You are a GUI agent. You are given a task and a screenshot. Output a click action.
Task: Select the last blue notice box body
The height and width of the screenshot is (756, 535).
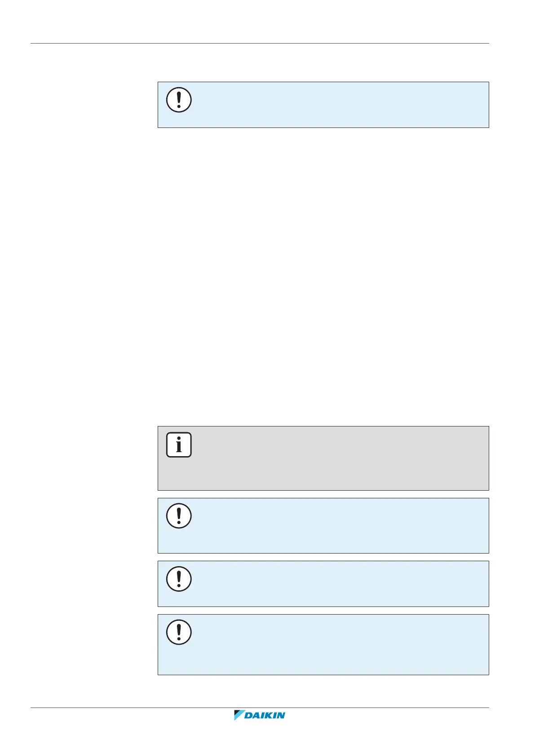pyautogui.click(x=323, y=644)
